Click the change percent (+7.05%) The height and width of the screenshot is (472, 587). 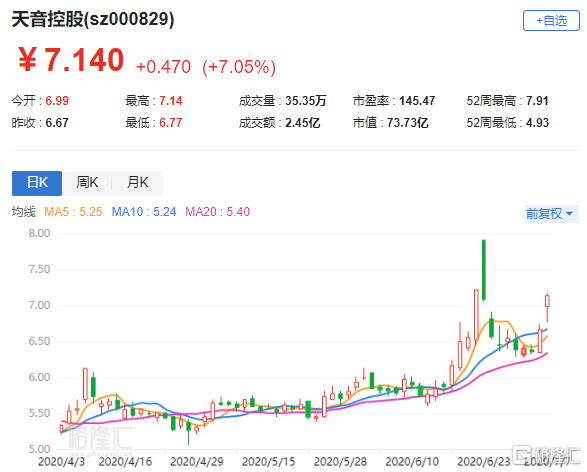point(239,67)
